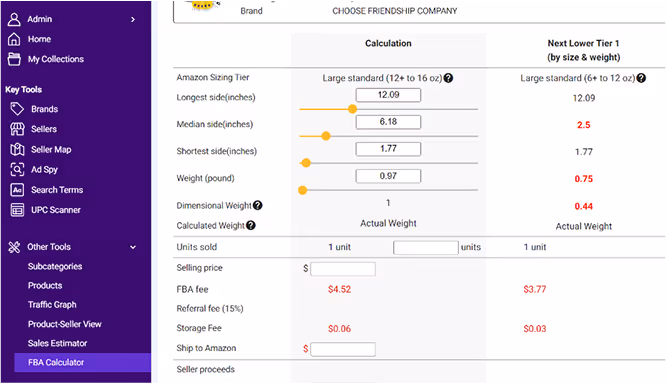Click the UPC Scanner icon
The height and width of the screenshot is (383, 666).
pos(17,210)
